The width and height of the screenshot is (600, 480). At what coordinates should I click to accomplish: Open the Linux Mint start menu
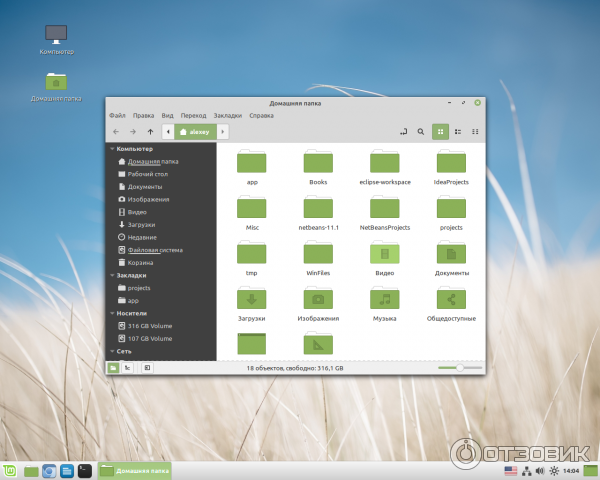[x=11, y=470]
